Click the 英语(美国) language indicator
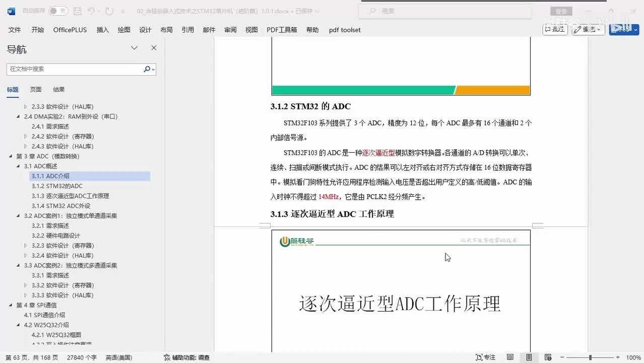644x363 pixels. click(x=119, y=357)
